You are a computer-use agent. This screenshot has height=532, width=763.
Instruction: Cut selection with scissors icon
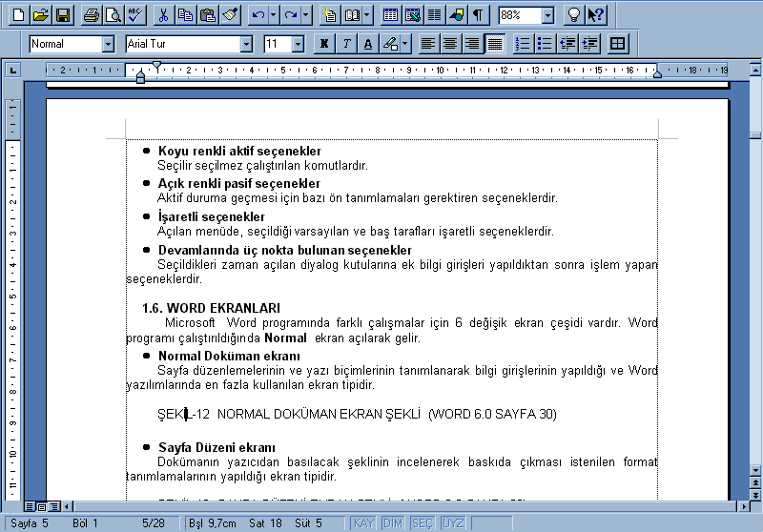coord(163,15)
